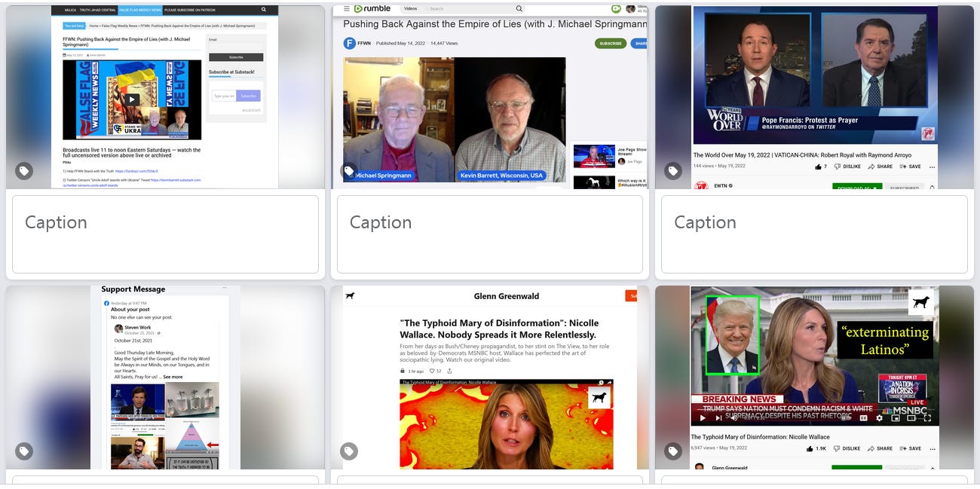Image resolution: width=980 pixels, height=489 pixels.
Task: Select the Support Message Facebook post image
Action: 165,377
